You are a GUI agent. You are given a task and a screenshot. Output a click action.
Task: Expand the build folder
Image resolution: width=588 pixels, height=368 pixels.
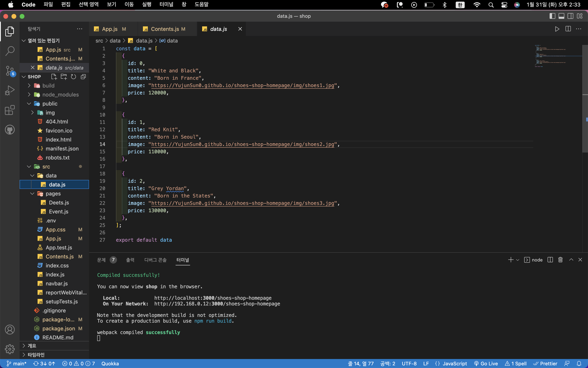coord(29,86)
